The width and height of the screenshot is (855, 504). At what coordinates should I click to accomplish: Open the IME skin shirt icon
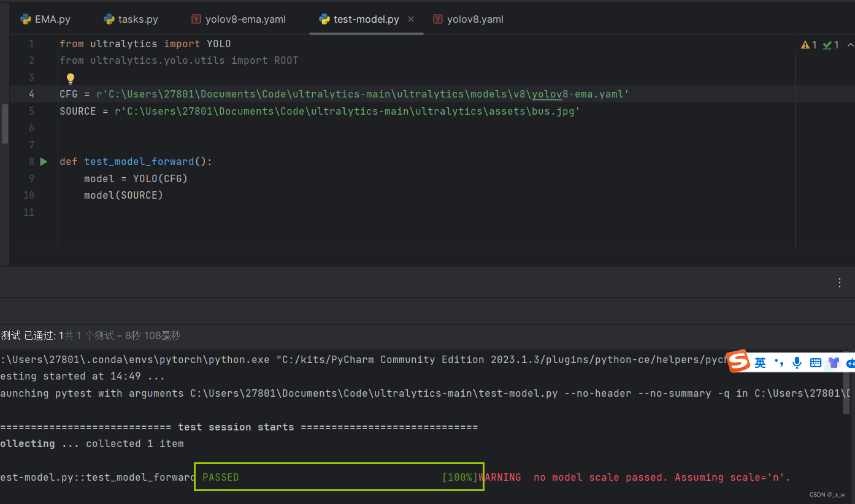(833, 363)
